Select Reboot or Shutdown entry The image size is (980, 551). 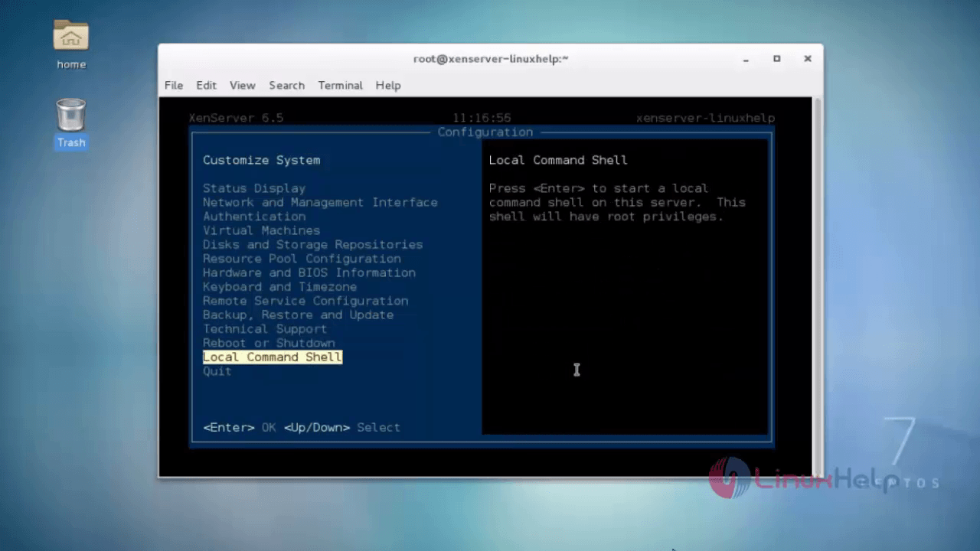pos(269,343)
